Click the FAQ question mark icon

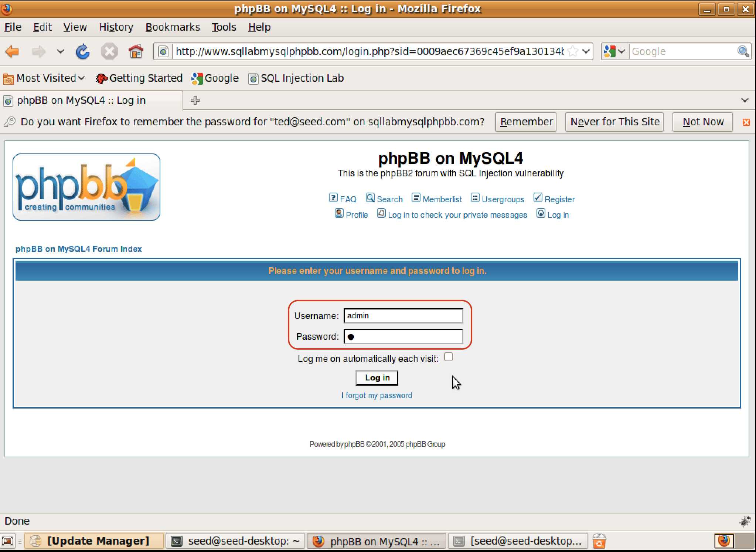pos(333,198)
